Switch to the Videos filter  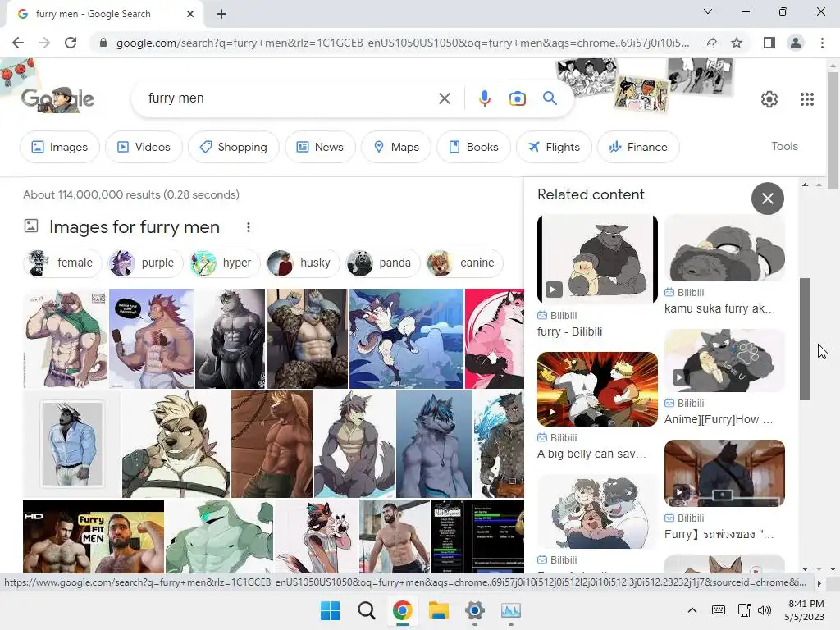click(x=144, y=147)
